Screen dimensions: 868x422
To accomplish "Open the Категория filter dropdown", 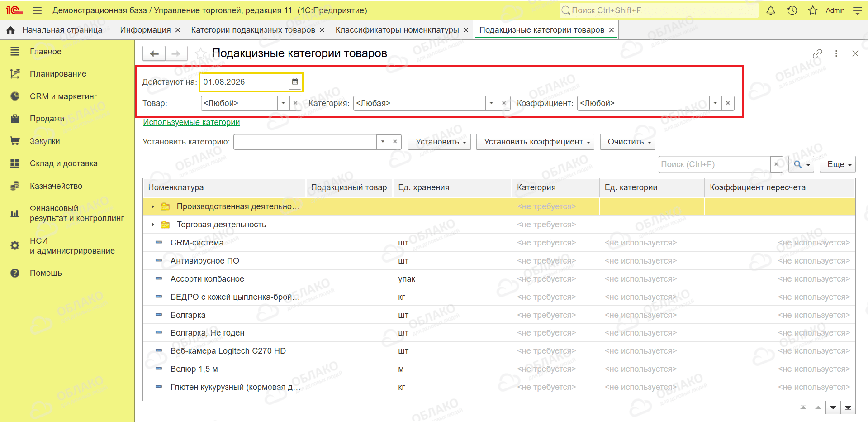I will click(491, 103).
